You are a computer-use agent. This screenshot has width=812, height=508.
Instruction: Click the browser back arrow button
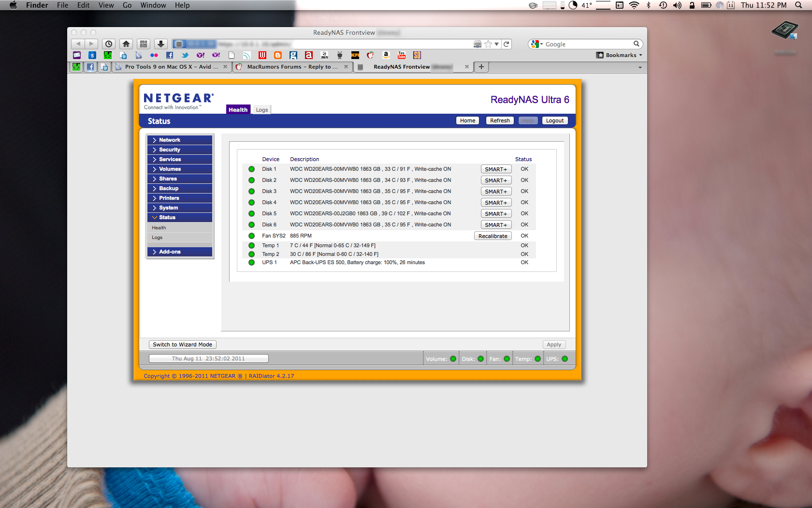click(78, 44)
